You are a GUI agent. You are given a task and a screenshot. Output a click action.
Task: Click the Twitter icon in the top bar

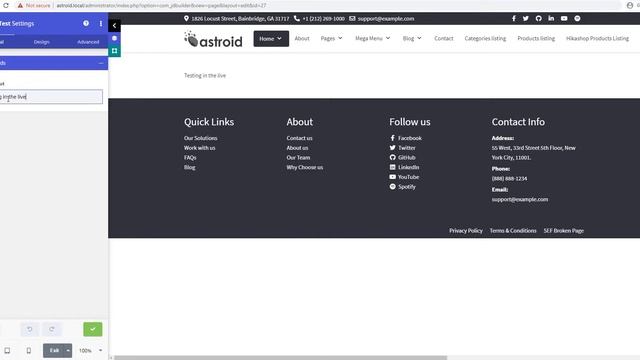pos(526,18)
